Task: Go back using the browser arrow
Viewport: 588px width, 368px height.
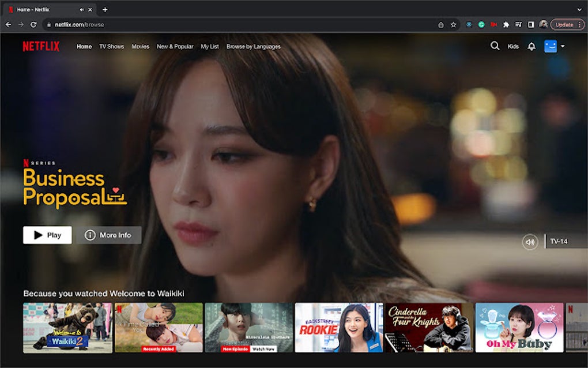Action: coord(8,25)
